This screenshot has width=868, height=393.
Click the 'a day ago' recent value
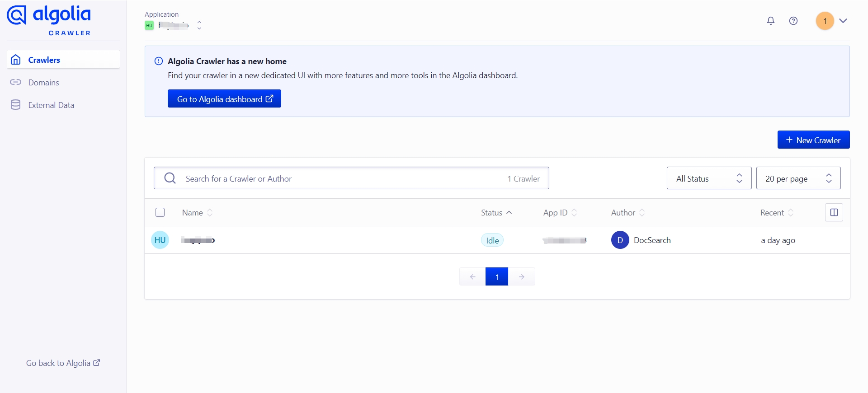(x=778, y=240)
